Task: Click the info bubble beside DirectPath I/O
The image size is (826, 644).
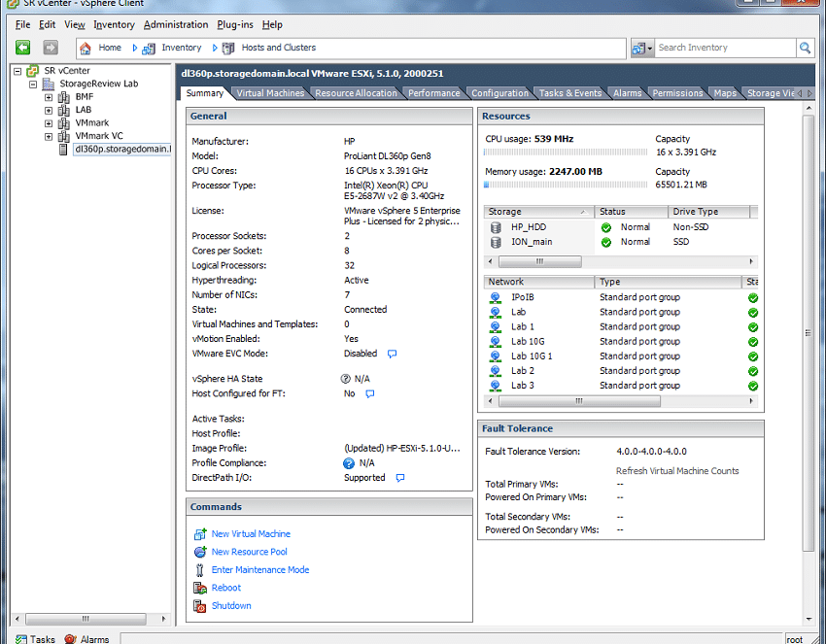Action: pyautogui.click(x=400, y=478)
